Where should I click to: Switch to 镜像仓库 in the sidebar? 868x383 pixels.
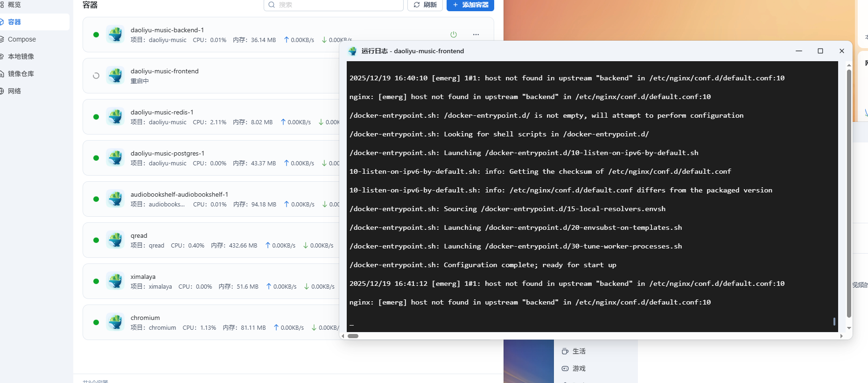tap(21, 74)
